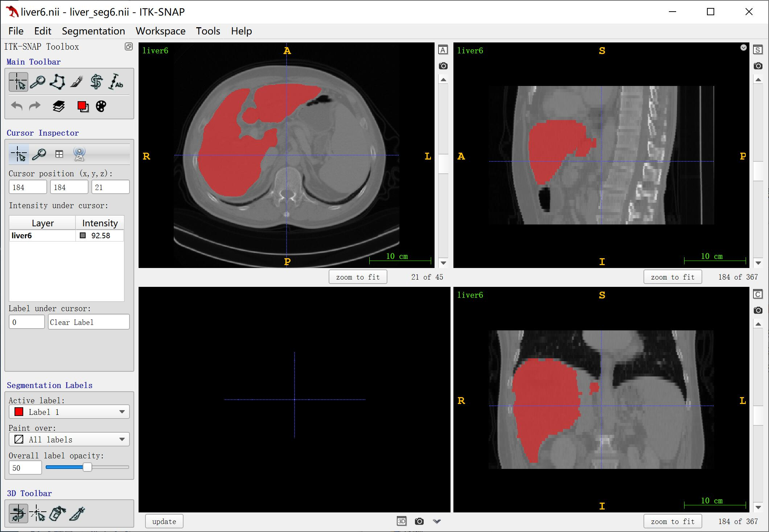This screenshot has height=532, width=769.
Task: Click zoom to fit under axial view
Action: point(358,277)
